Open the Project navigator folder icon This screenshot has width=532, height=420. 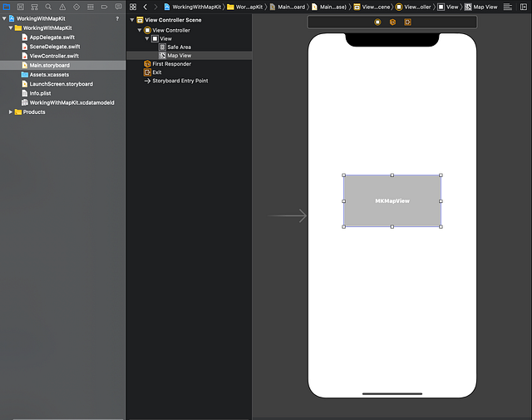pyautogui.click(x=7, y=7)
